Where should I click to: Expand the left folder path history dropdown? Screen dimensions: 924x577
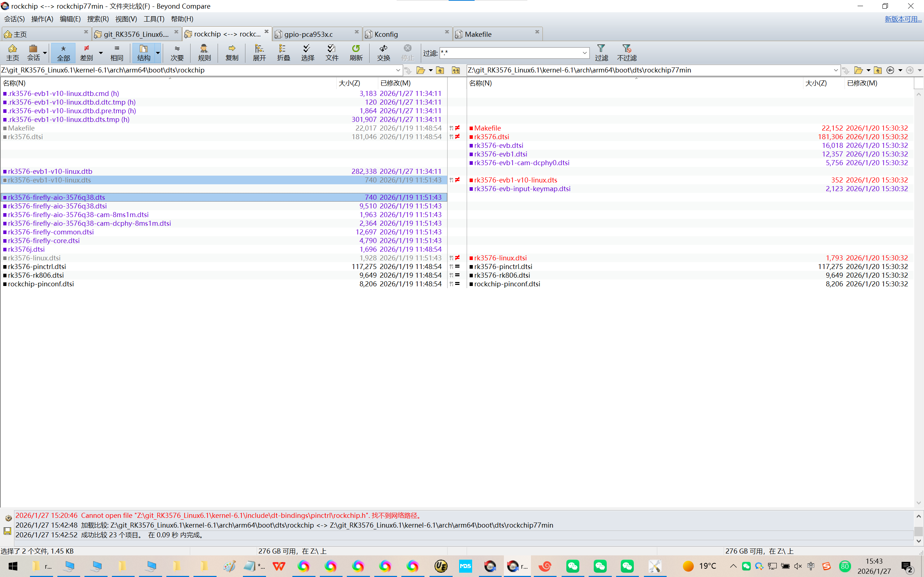click(398, 70)
